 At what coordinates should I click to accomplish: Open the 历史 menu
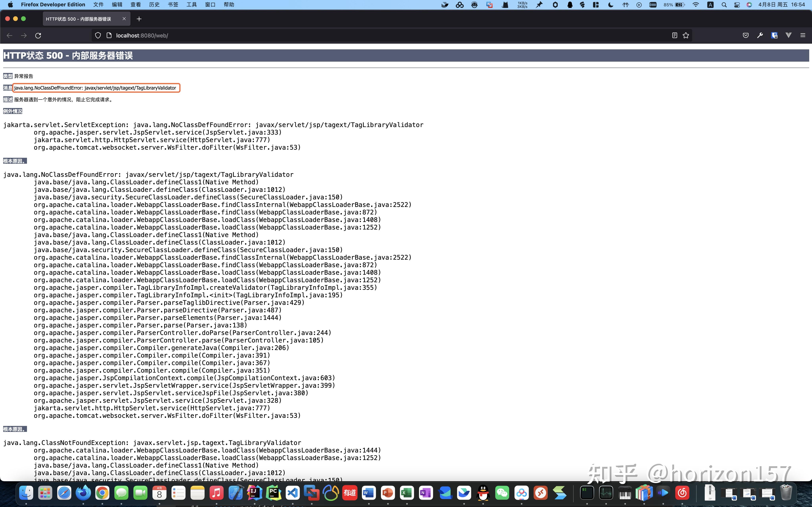[x=154, y=5]
